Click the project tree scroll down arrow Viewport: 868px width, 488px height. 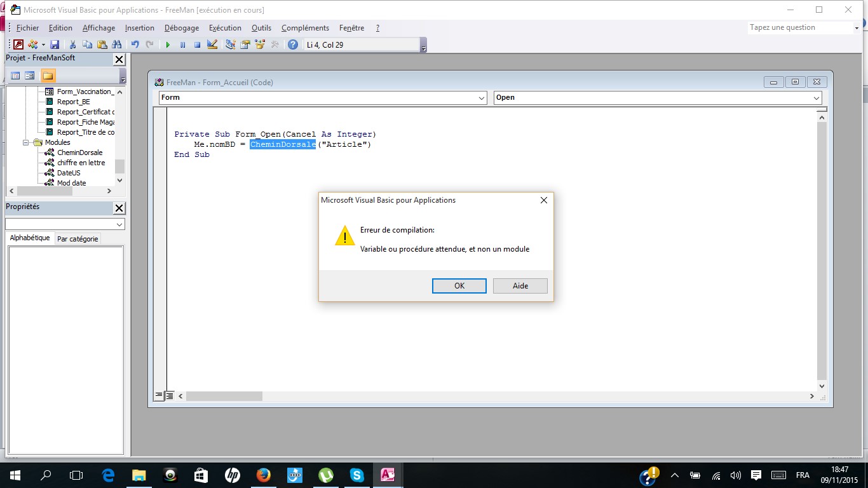(119, 181)
